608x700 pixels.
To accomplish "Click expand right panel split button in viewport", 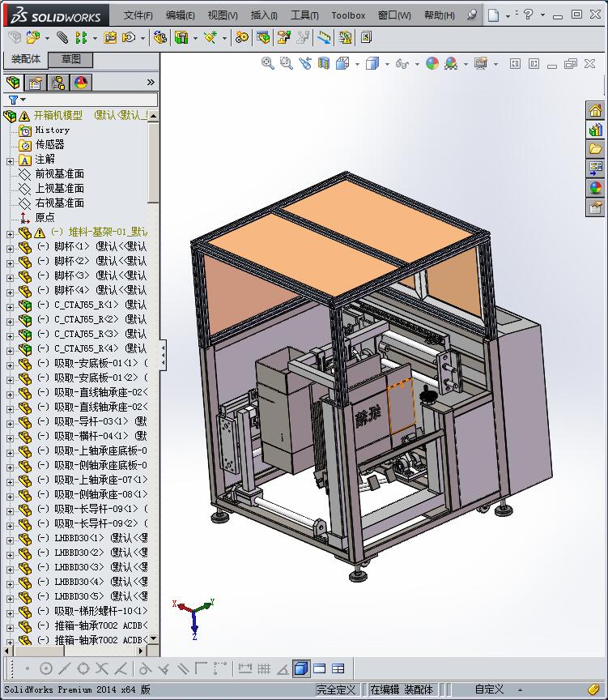I will [x=534, y=63].
